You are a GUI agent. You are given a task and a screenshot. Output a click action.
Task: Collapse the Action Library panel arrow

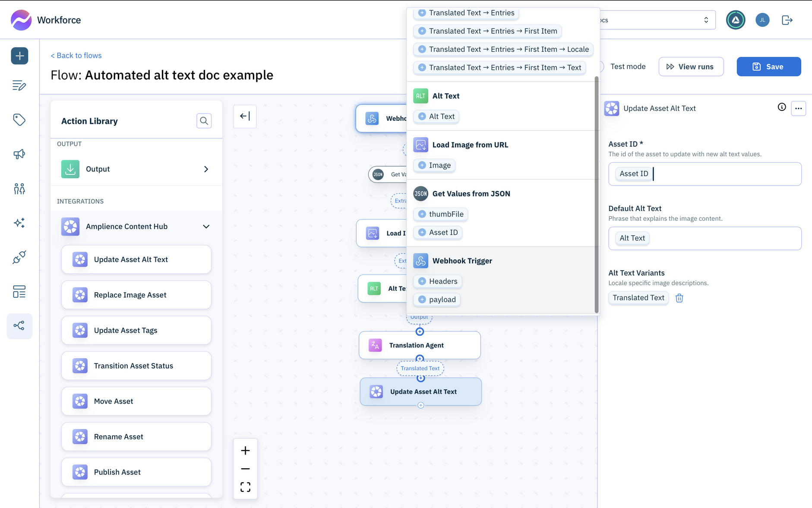[245, 116]
